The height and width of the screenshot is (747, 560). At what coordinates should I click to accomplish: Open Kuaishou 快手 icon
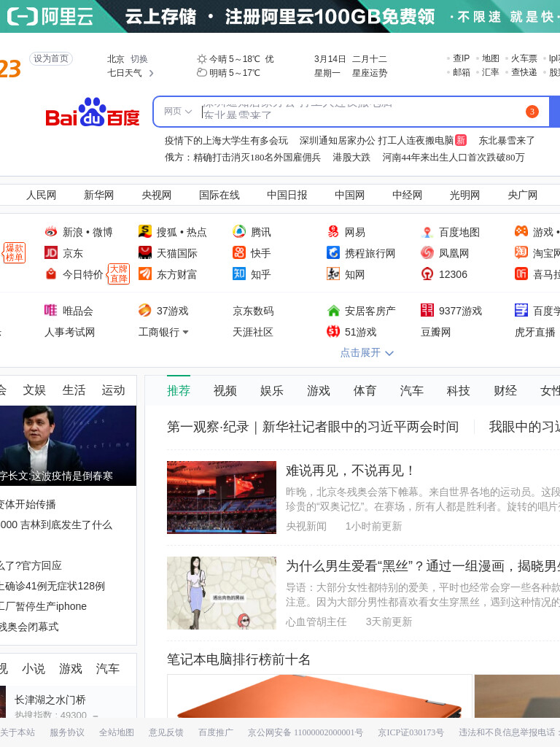[239, 252]
